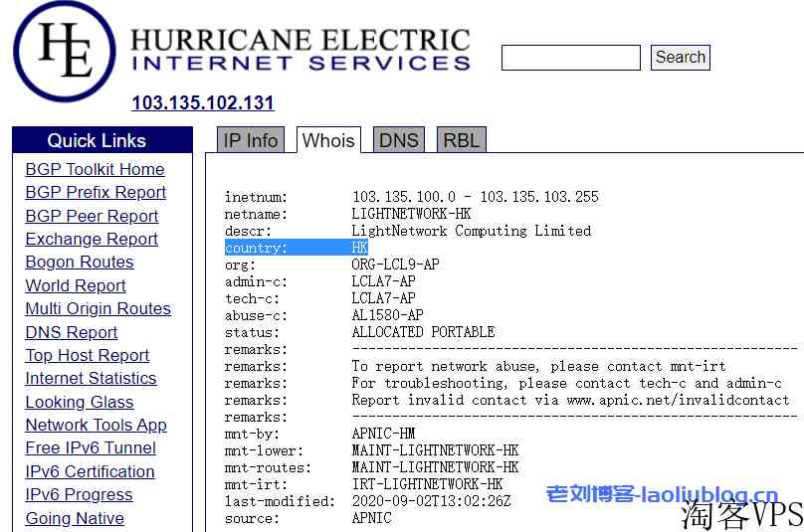The width and height of the screenshot is (804, 532).
Task: Click netname value LIGHTNETWORK-HK
Action: 411,214
